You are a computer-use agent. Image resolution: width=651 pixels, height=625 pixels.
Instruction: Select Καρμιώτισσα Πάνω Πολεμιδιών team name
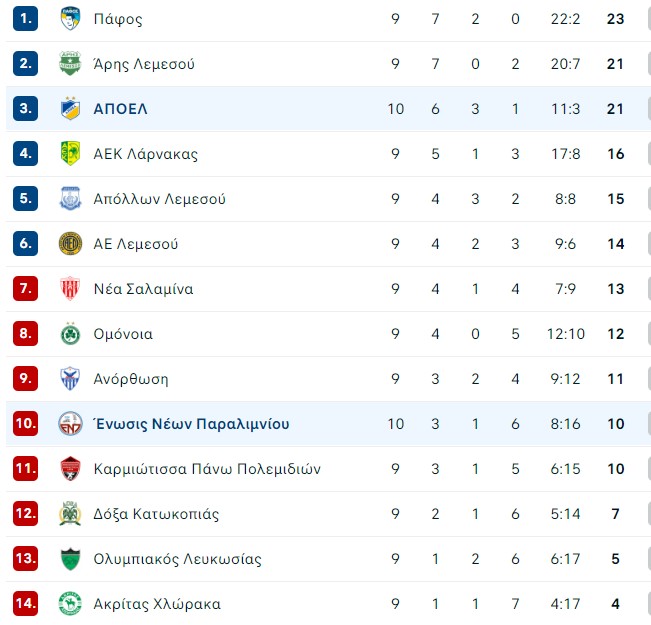[207, 468]
